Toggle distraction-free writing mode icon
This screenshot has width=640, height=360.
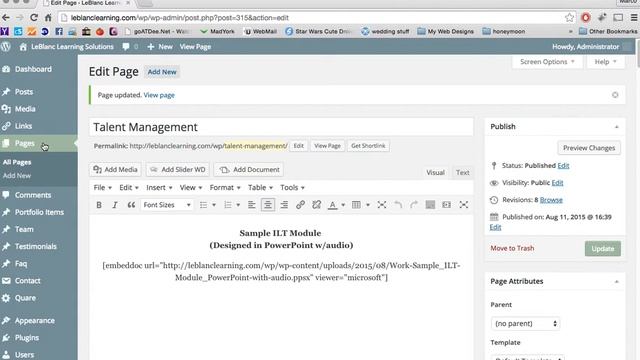point(463,205)
